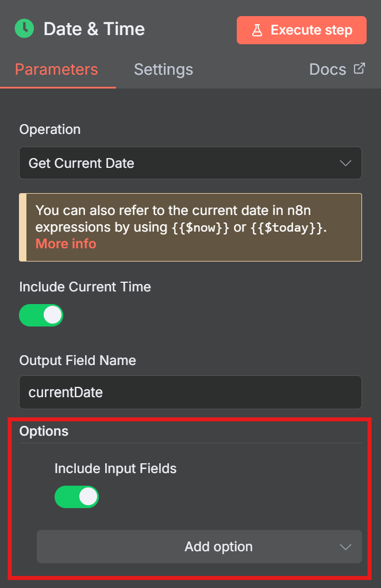Focus the currentDate output field input
This screenshot has width=381, height=588.
(x=190, y=393)
